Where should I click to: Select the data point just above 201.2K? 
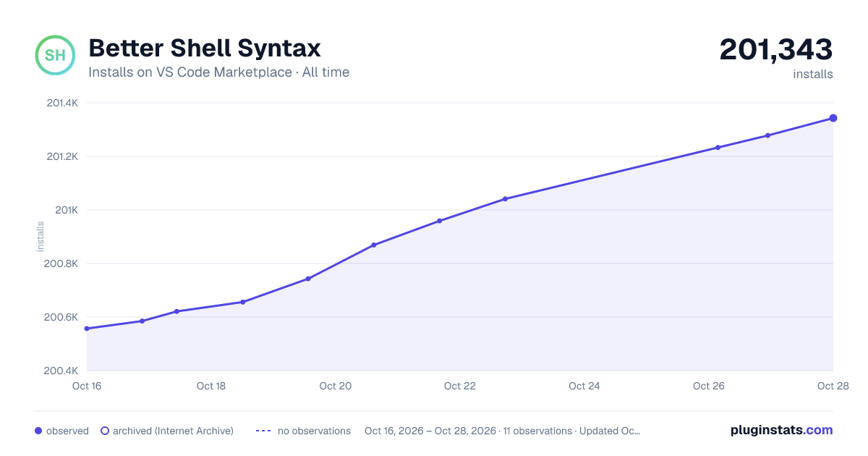(x=718, y=148)
